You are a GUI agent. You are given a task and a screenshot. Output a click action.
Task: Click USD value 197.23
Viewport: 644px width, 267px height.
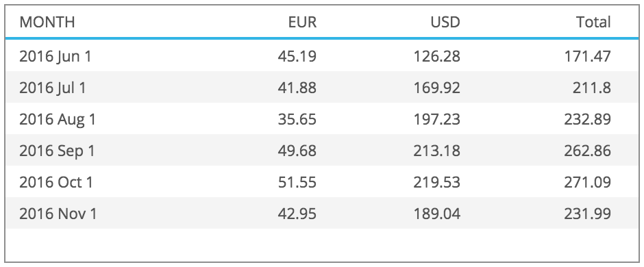(x=437, y=119)
